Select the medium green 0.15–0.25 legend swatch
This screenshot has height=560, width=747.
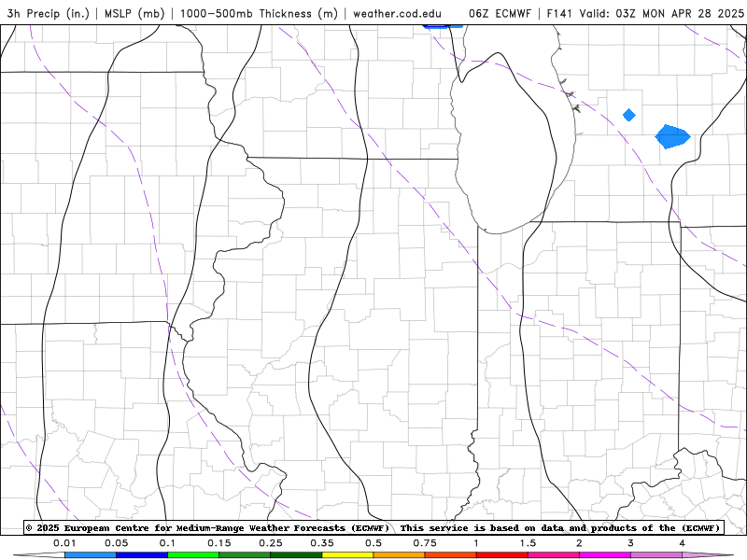click(245, 555)
